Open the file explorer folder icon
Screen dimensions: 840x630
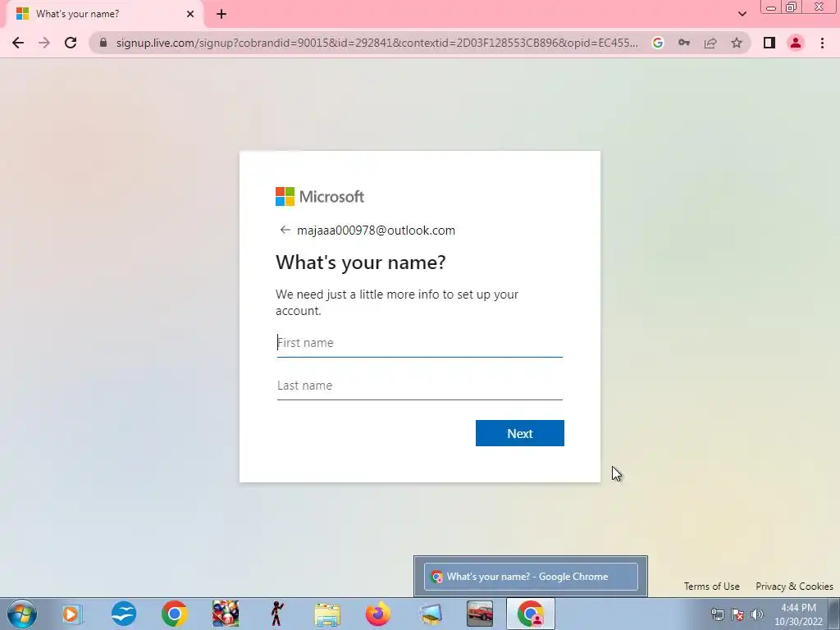tap(327, 615)
